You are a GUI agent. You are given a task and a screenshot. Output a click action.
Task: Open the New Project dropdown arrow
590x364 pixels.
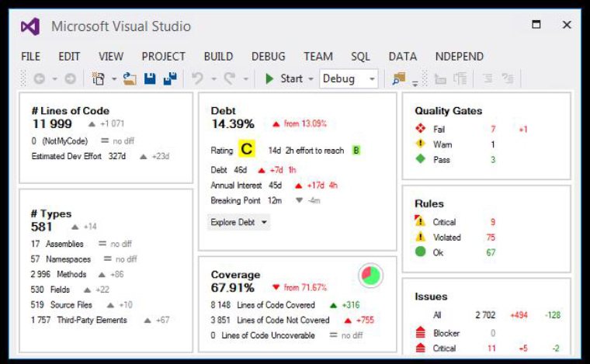pos(113,79)
